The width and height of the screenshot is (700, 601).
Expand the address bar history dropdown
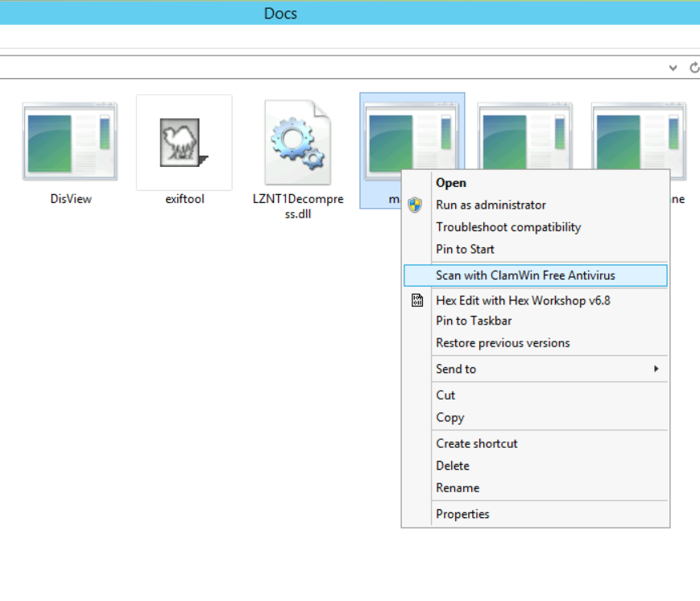coord(673,68)
